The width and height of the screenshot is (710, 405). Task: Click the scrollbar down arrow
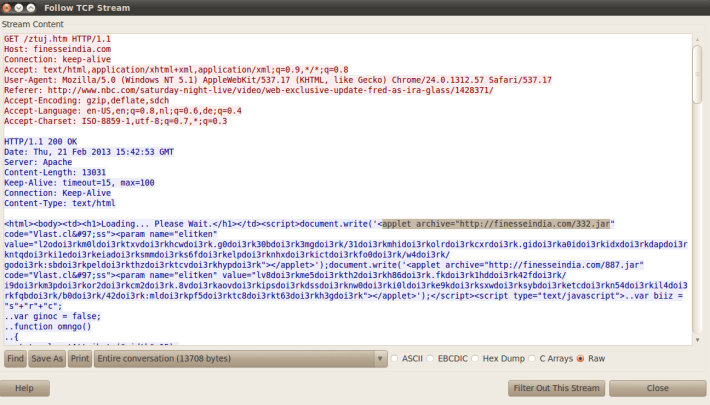coord(697,340)
